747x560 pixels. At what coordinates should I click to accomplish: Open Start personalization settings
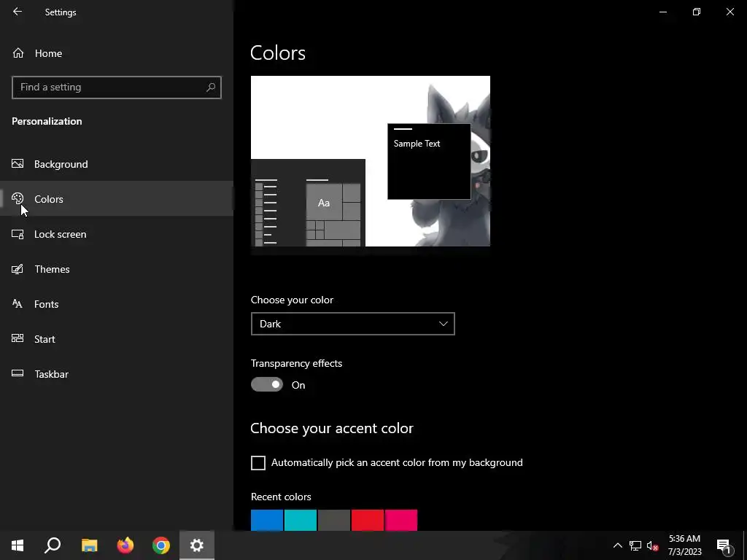(x=117, y=338)
